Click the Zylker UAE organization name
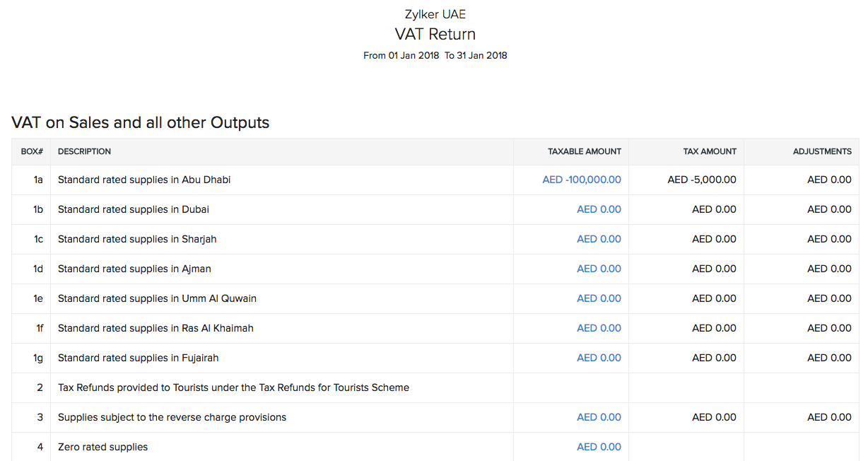Screen dimensions: 868x461 point(435,14)
